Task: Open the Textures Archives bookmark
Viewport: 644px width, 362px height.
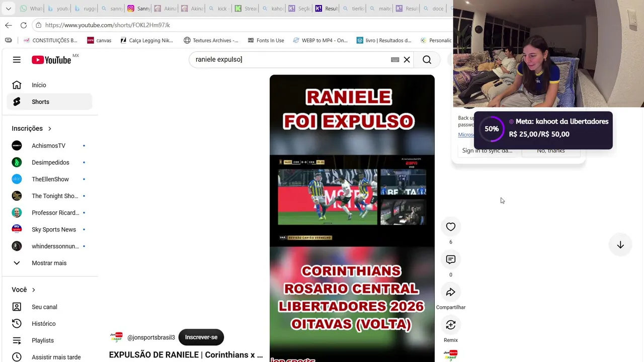Action: click(x=211, y=40)
